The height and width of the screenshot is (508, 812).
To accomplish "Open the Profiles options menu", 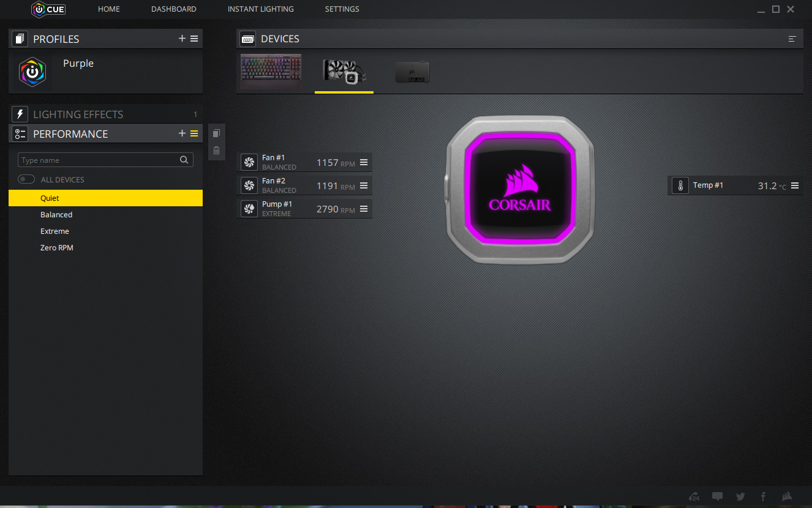I will coord(194,39).
